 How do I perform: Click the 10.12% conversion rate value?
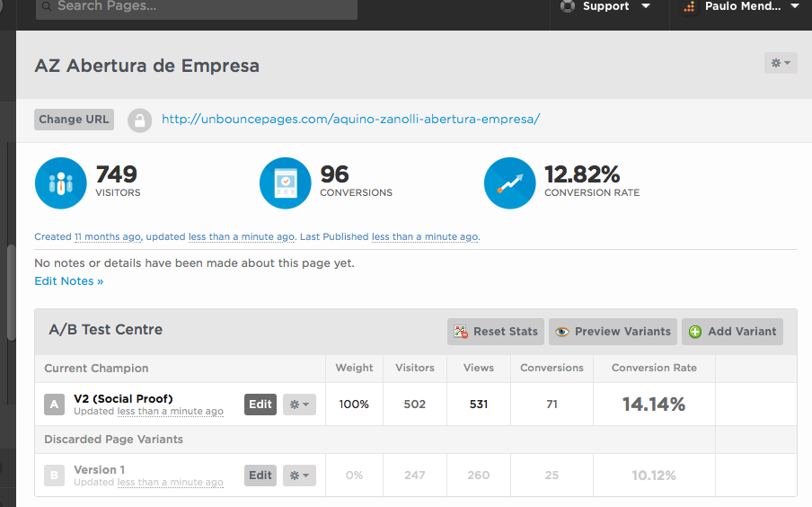coord(654,476)
